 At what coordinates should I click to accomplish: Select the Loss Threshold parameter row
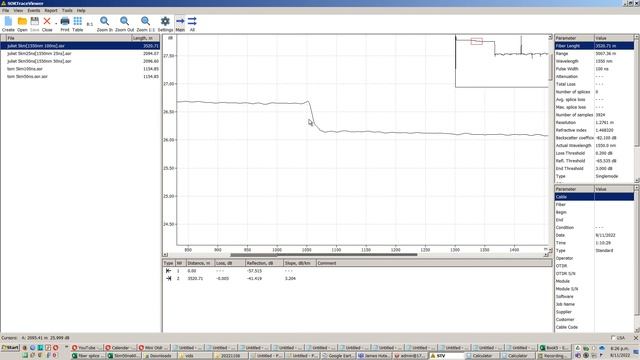(594, 153)
